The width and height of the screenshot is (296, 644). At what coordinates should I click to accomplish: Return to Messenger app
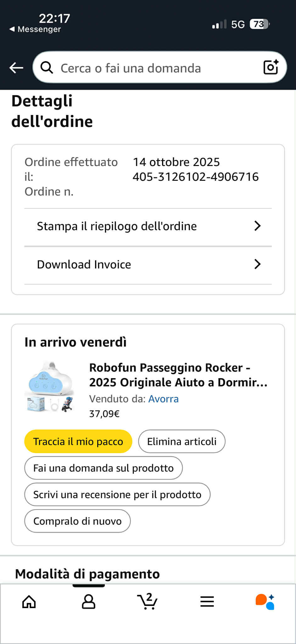[x=35, y=29]
